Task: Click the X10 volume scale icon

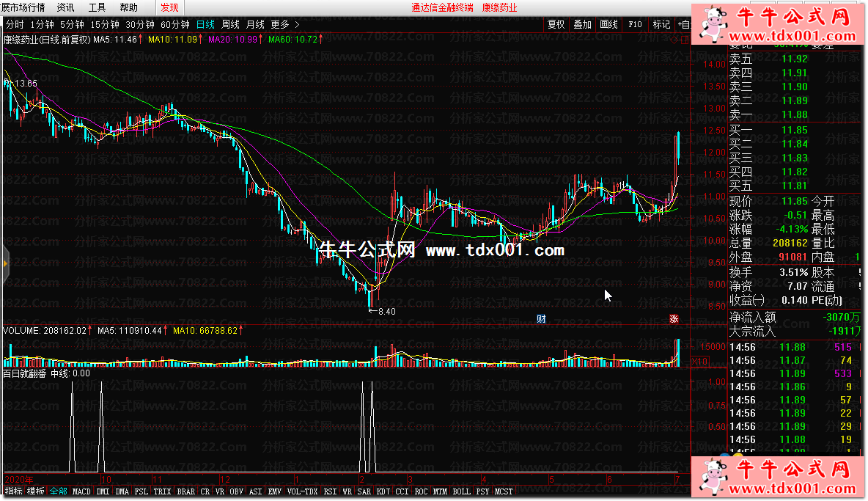Action: 700,361
